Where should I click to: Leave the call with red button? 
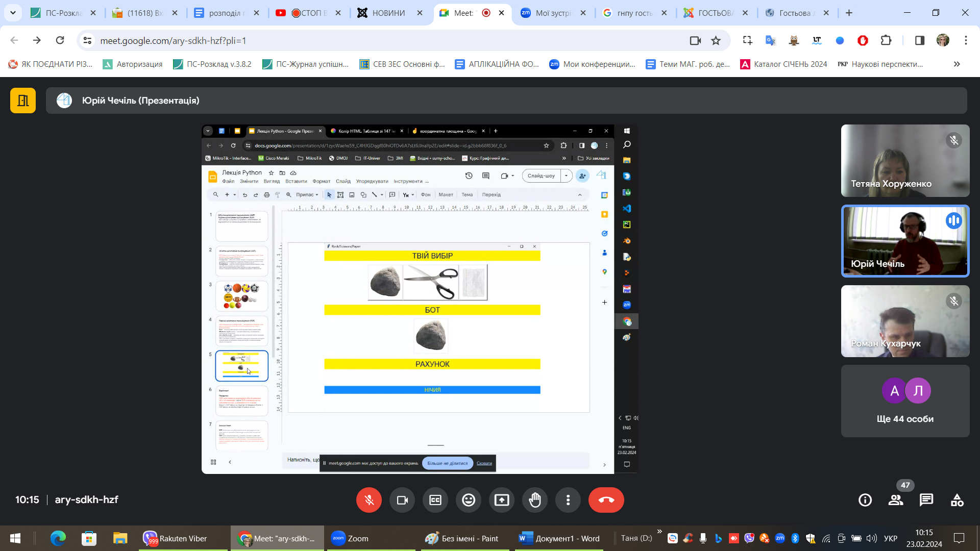[606, 500]
